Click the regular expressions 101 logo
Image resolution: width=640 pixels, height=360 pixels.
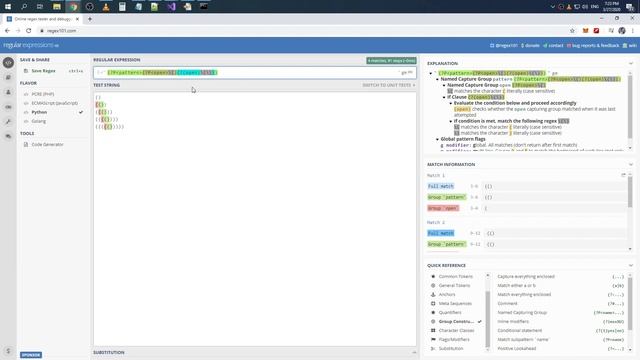tap(31, 45)
